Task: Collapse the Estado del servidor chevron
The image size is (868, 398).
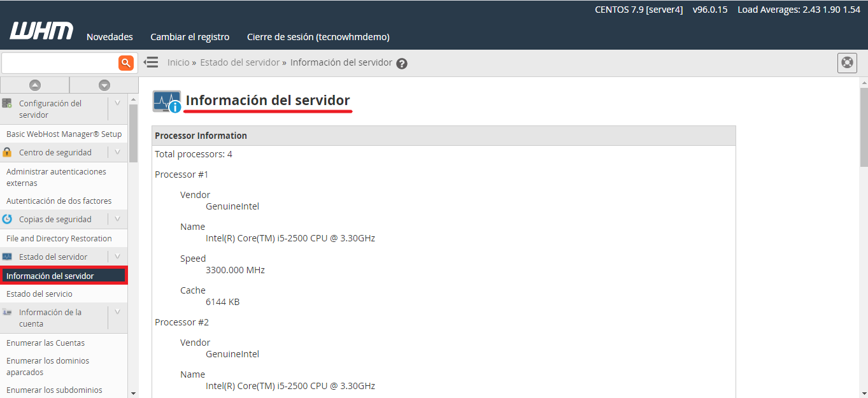Action: pos(117,257)
